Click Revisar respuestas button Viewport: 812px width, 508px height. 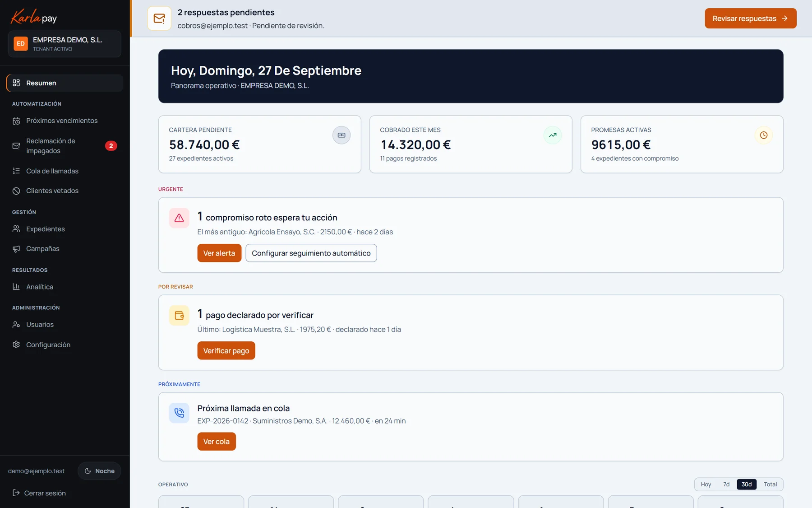click(x=751, y=19)
